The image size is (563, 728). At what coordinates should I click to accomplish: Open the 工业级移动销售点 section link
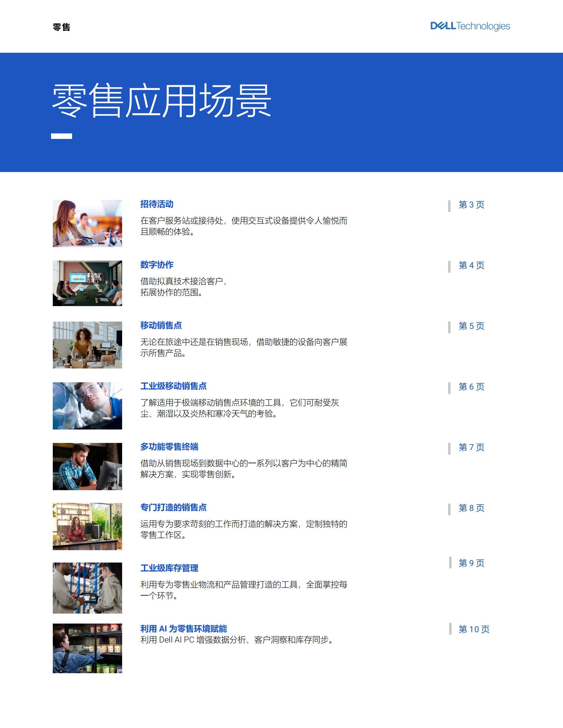[x=173, y=386]
